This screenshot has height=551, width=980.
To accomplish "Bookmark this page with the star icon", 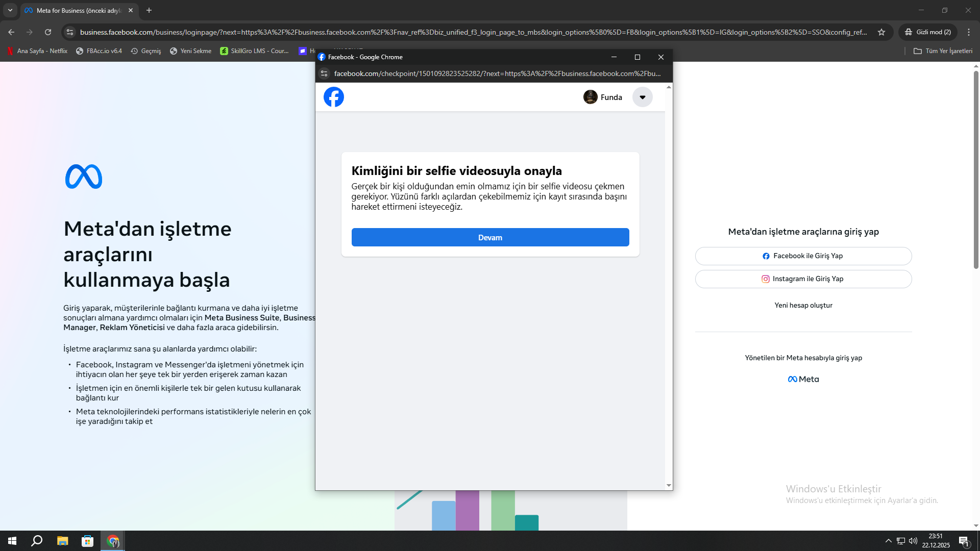I will pyautogui.click(x=881, y=32).
